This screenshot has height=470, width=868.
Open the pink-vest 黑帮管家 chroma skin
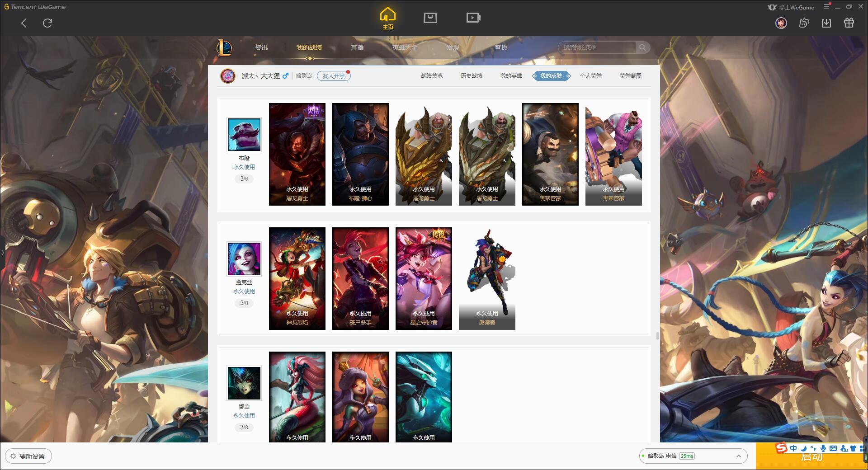pos(613,154)
